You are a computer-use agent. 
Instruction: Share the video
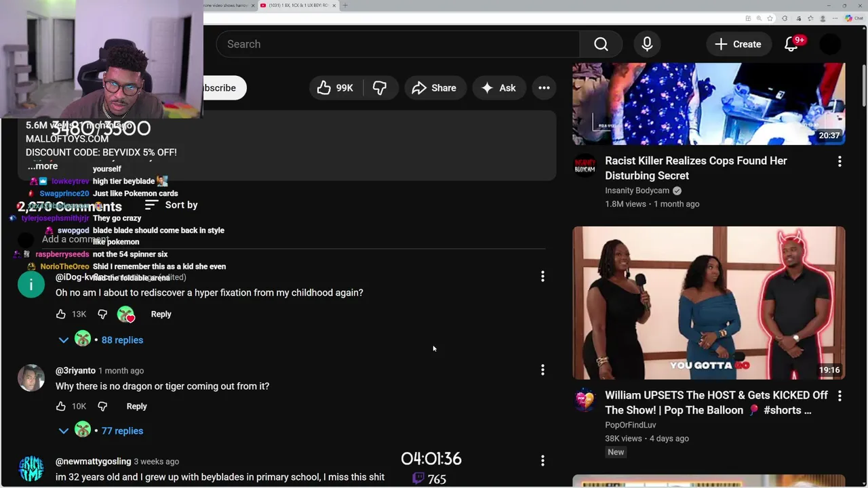[x=434, y=87]
